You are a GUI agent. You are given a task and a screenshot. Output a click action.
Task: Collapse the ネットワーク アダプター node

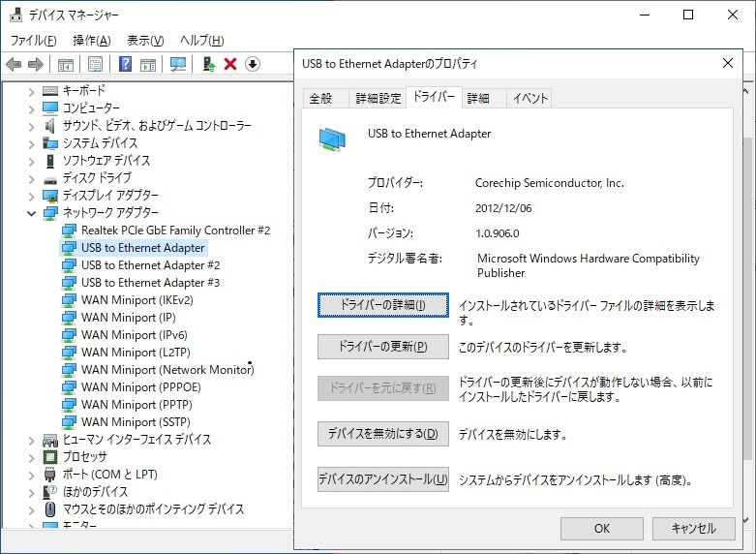pyautogui.click(x=31, y=213)
